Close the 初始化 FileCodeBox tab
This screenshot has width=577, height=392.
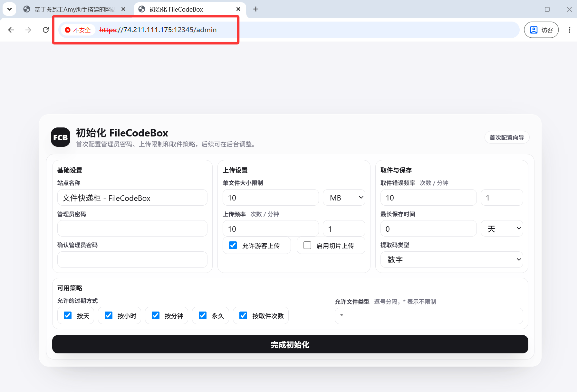pyautogui.click(x=238, y=9)
